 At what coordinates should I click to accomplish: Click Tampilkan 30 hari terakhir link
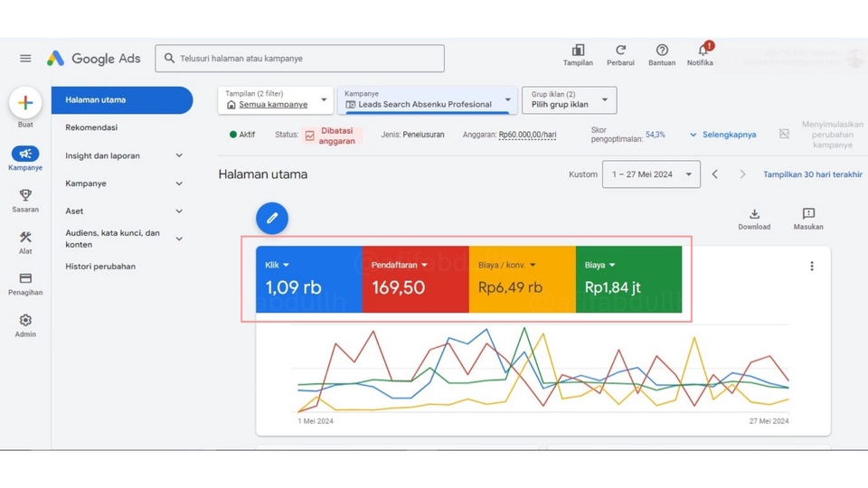(812, 174)
